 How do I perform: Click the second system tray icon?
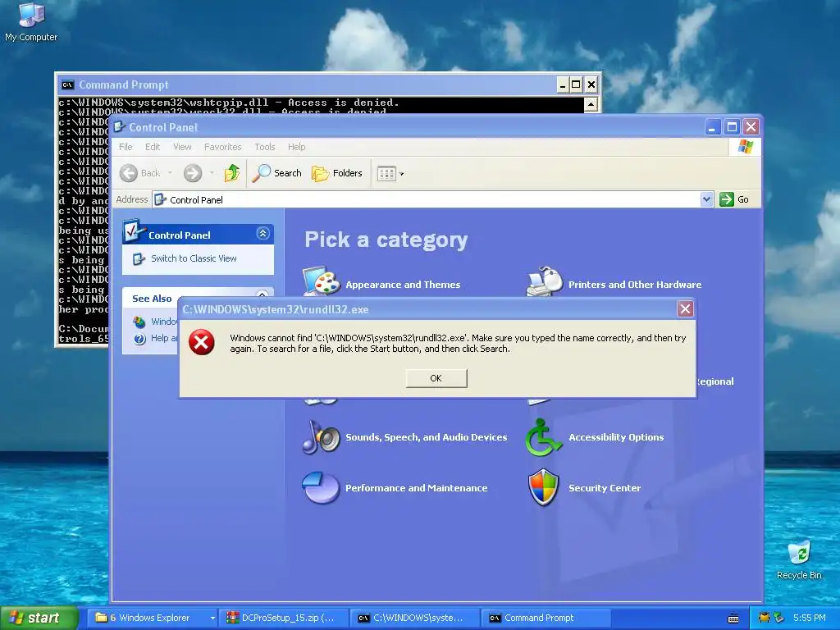778,618
